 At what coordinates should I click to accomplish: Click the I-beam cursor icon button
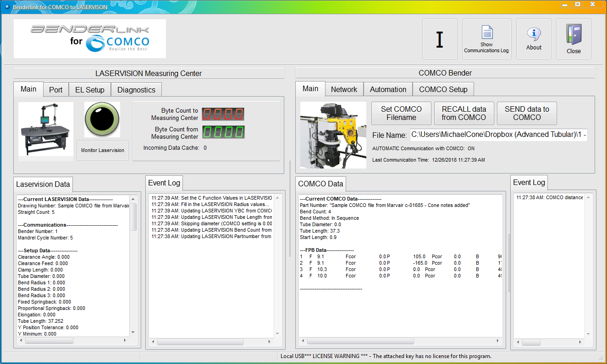(440, 39)
